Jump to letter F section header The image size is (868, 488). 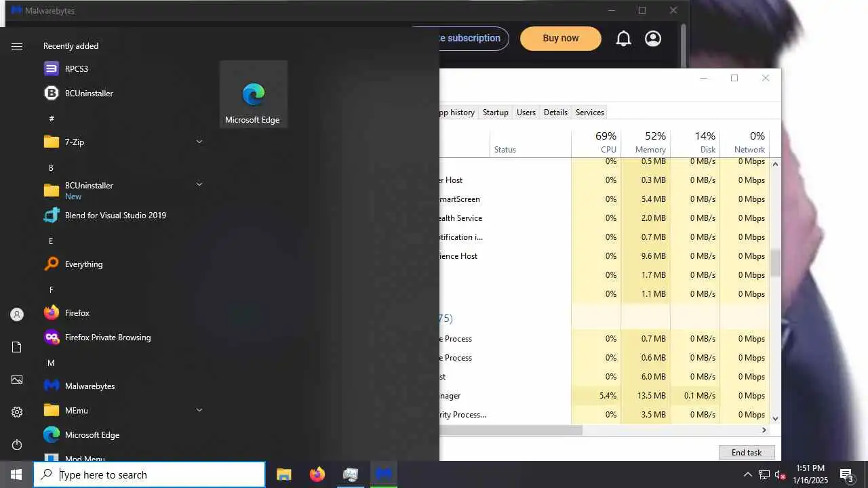[51, 289]
